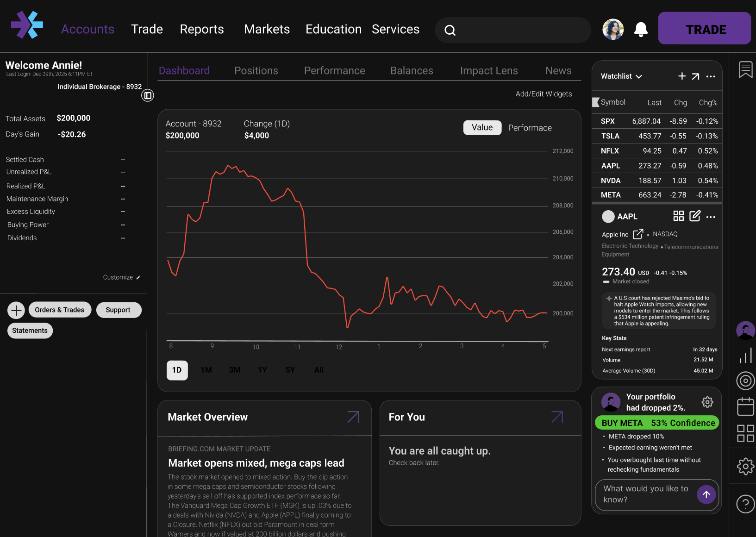
Task: Click the target icon in right rail
Action: tap(745, 381)
